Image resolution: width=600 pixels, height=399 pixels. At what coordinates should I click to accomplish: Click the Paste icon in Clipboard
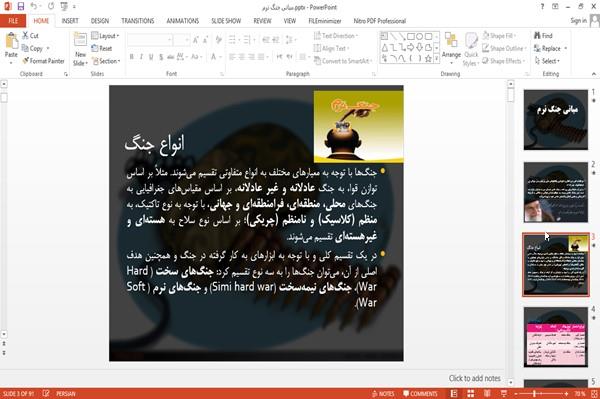tap(11, 41)
